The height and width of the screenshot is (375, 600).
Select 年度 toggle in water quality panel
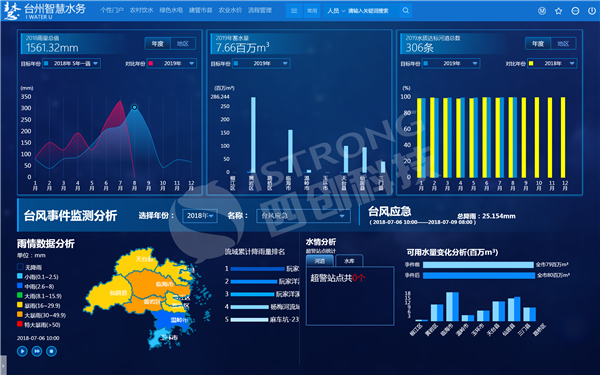(538, 44)
